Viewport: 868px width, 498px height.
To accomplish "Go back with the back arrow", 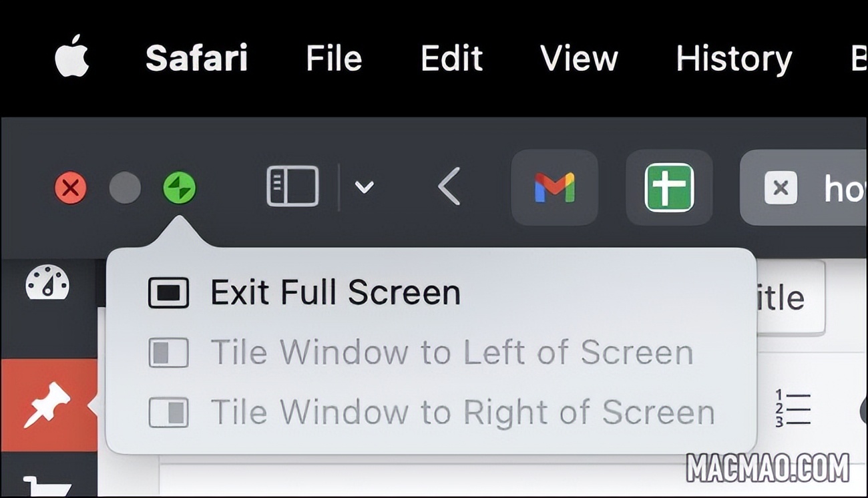I will pos(449,186).
